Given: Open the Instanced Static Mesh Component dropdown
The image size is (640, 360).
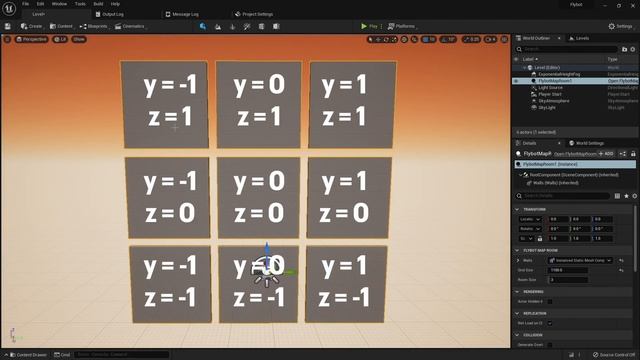Looking at the screenshot, I should click(x=580, y=260).
